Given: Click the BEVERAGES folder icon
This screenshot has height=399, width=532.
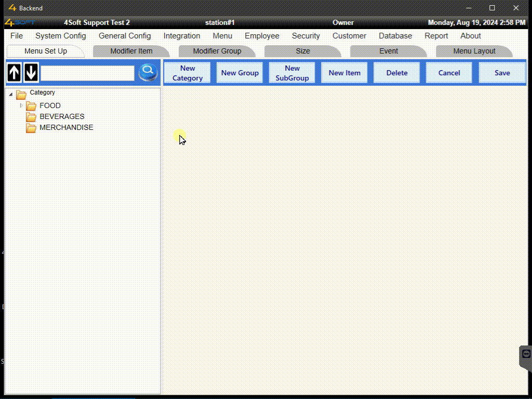Looking at the screenshot, I should [x=31, y=117].
